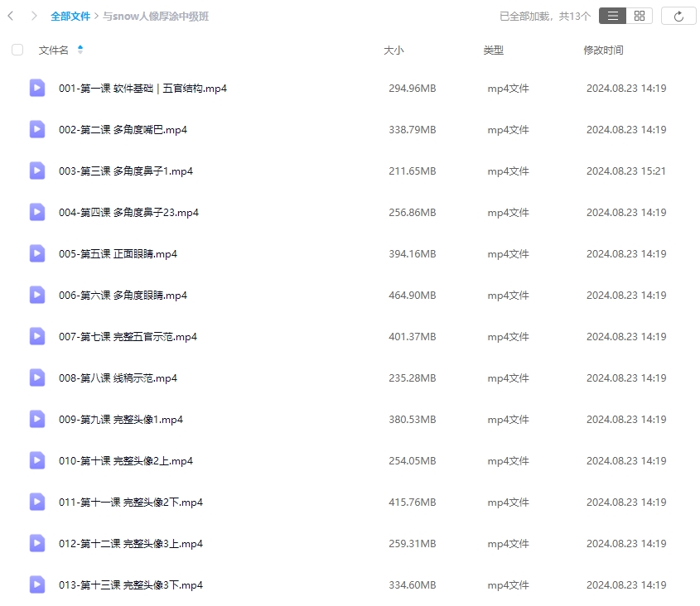The width and height of the screenshot is (700, 606).
Task: Click video icon for 005 正面眼睛 file
Action: click(37, 253)
